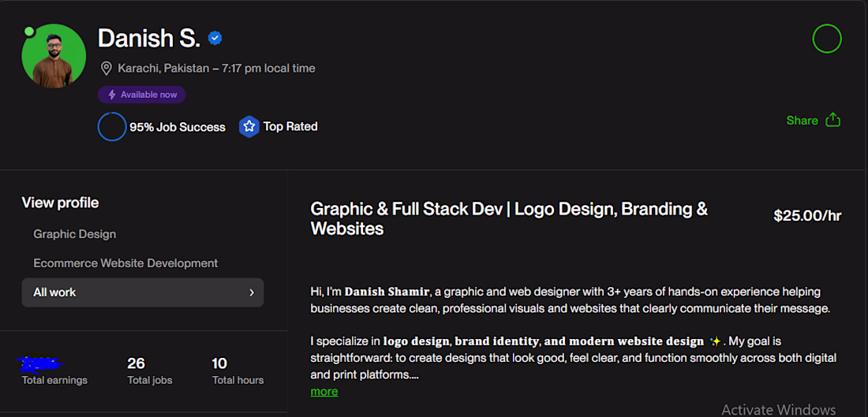Click the 95% Job Success label
This screenshot has width=868, height=417.
click(x=178, y=127)
